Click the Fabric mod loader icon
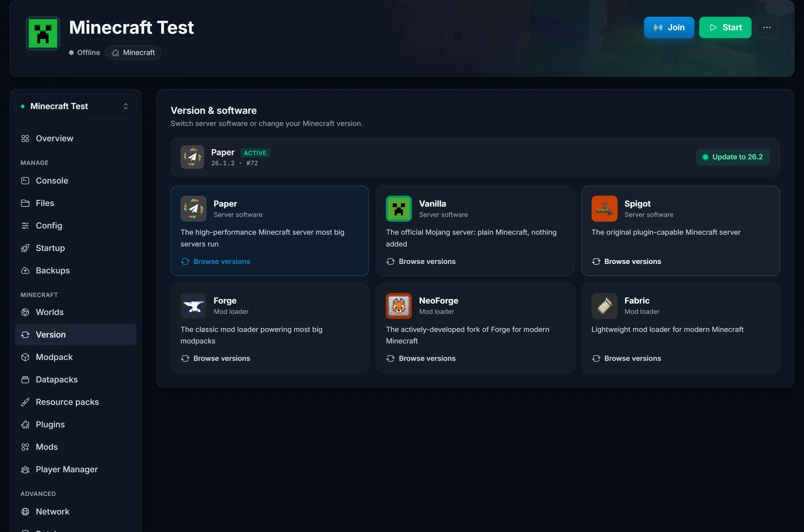 point(605,306)
